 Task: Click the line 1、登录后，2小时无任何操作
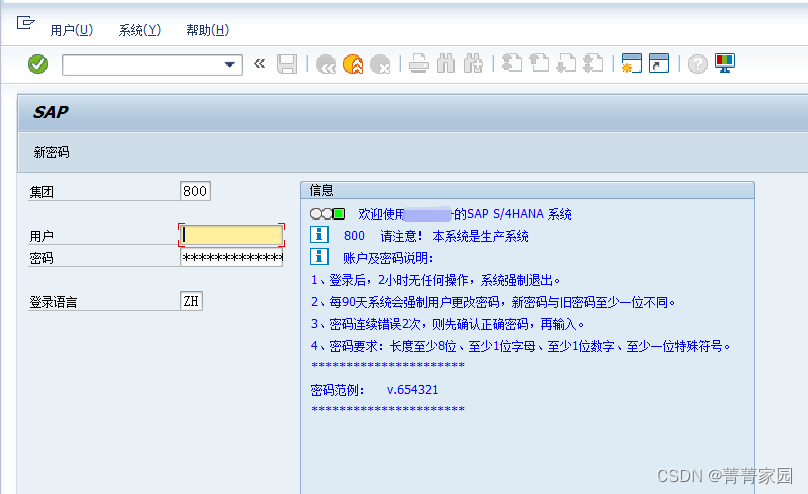[x=435, y=280]
